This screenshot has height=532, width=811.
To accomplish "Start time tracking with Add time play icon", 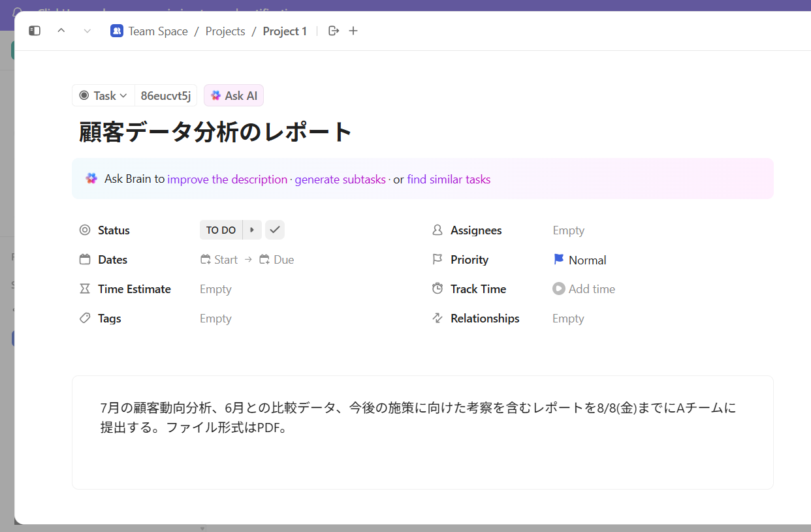I will (x=559, y=289).
